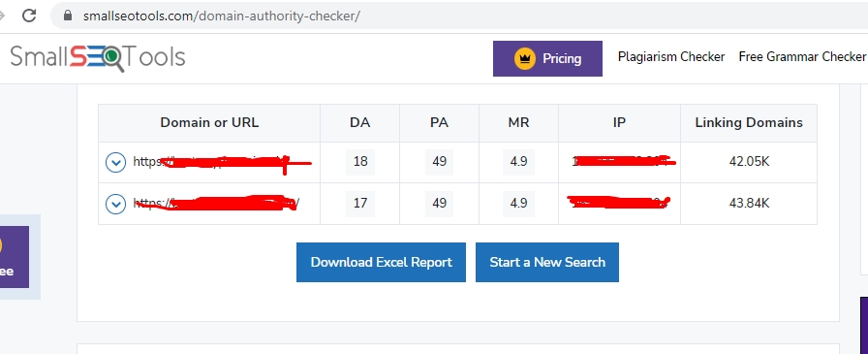The image size is (868, 354).
Task: Select the PA value 49 in second row
Action: pos(440,204)
